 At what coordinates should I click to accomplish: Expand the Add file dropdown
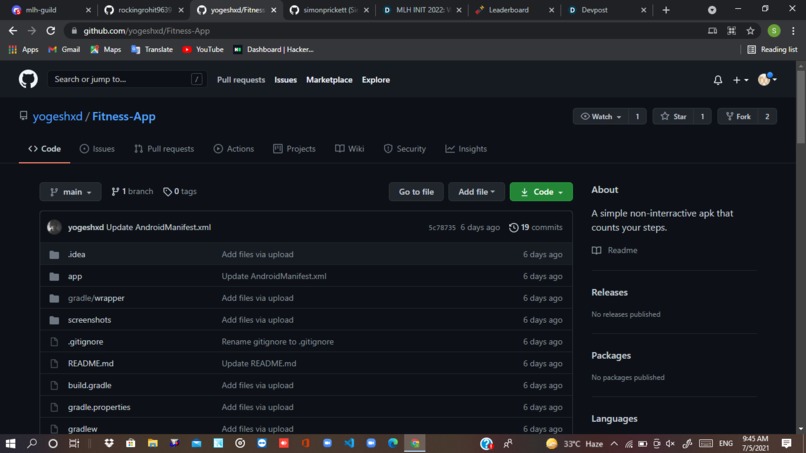point(476,192)
